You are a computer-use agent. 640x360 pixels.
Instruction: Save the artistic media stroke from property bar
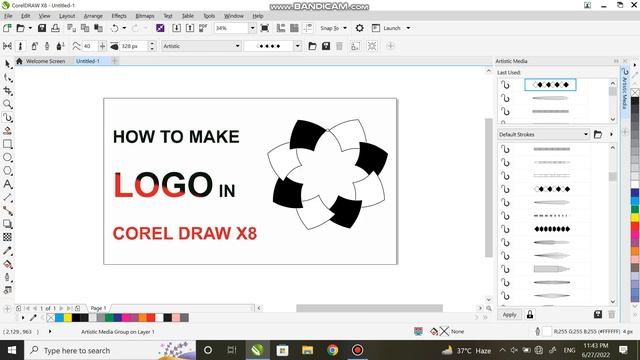326,46
